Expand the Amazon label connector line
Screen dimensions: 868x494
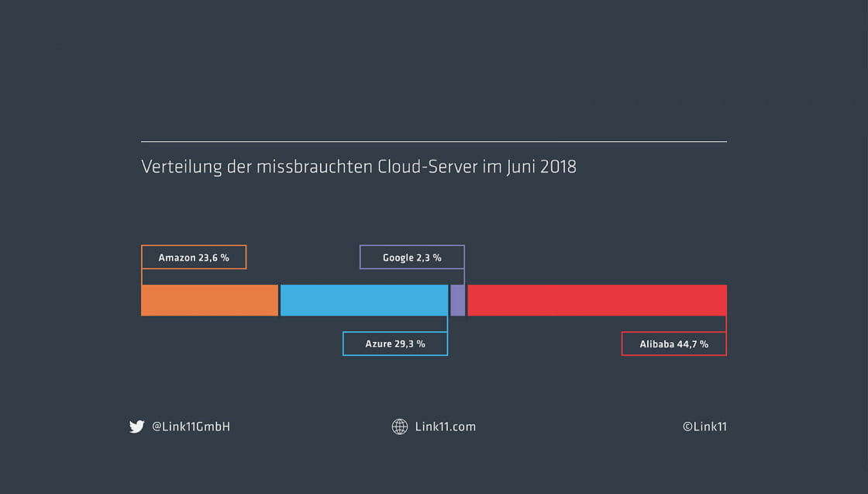[143, 276]
